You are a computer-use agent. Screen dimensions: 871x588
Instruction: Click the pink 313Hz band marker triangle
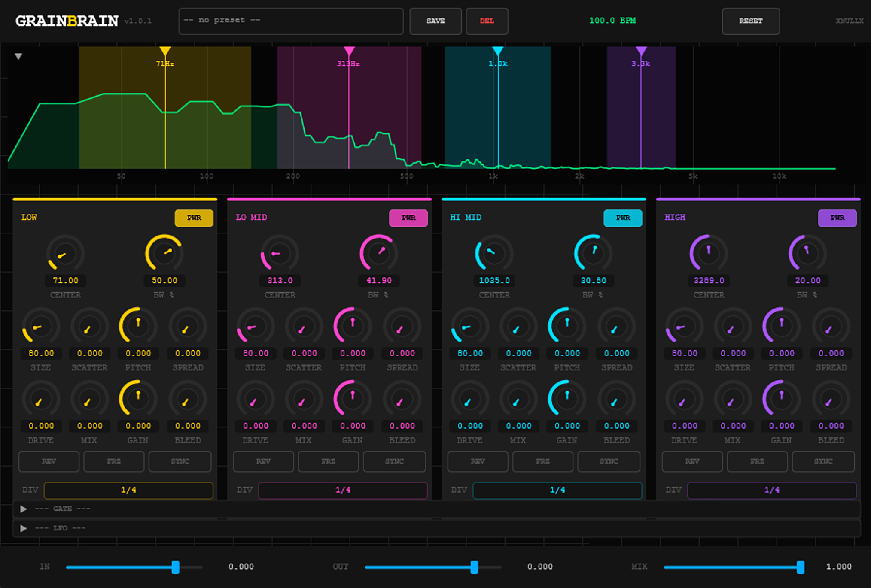pyautogui.click(x=349, y=51)
